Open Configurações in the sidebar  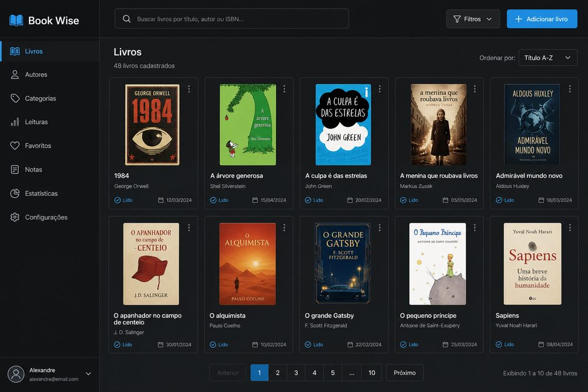50,217
